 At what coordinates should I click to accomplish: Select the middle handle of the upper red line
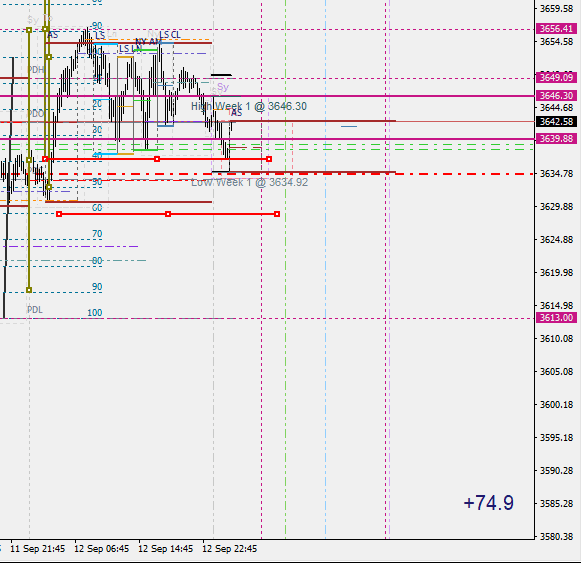coord(157,159)
